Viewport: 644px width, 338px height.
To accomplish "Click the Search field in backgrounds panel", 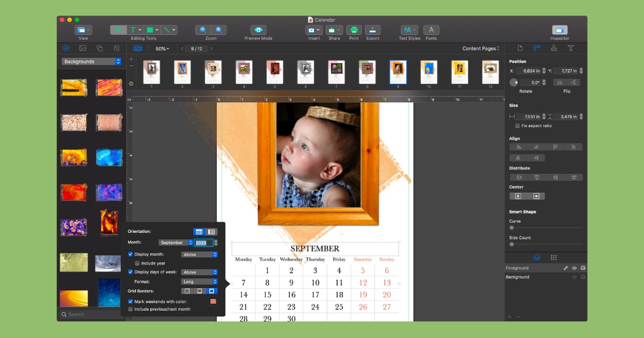I will [91, 314].
